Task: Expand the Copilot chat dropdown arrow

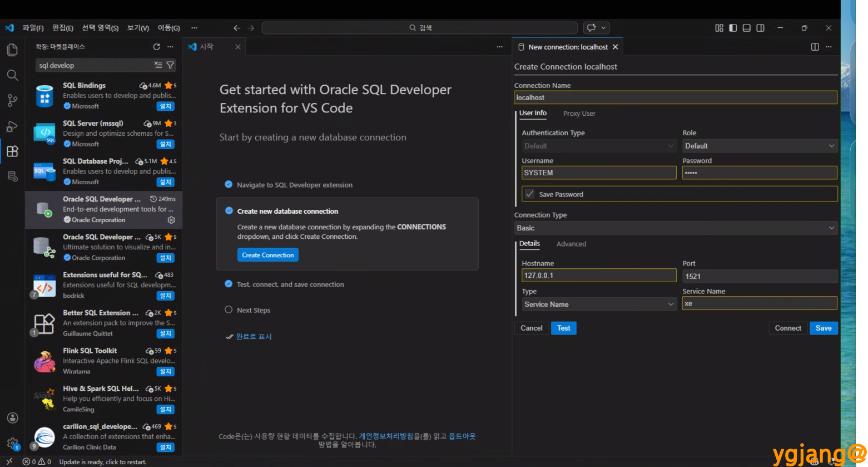Action: [604, 28]
